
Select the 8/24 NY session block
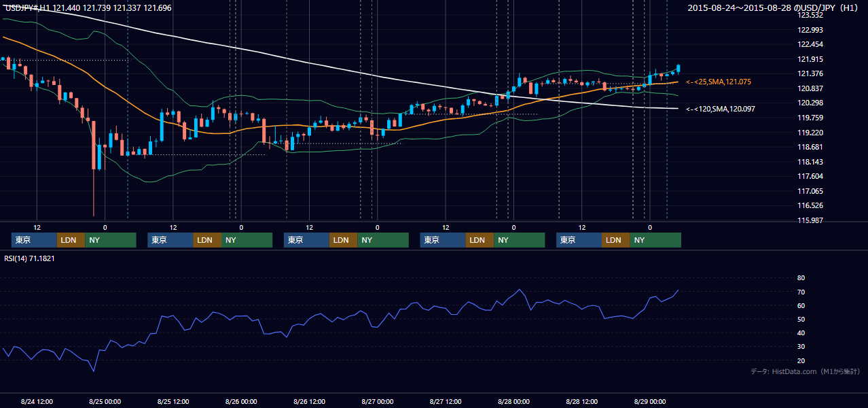click(111, 240)
